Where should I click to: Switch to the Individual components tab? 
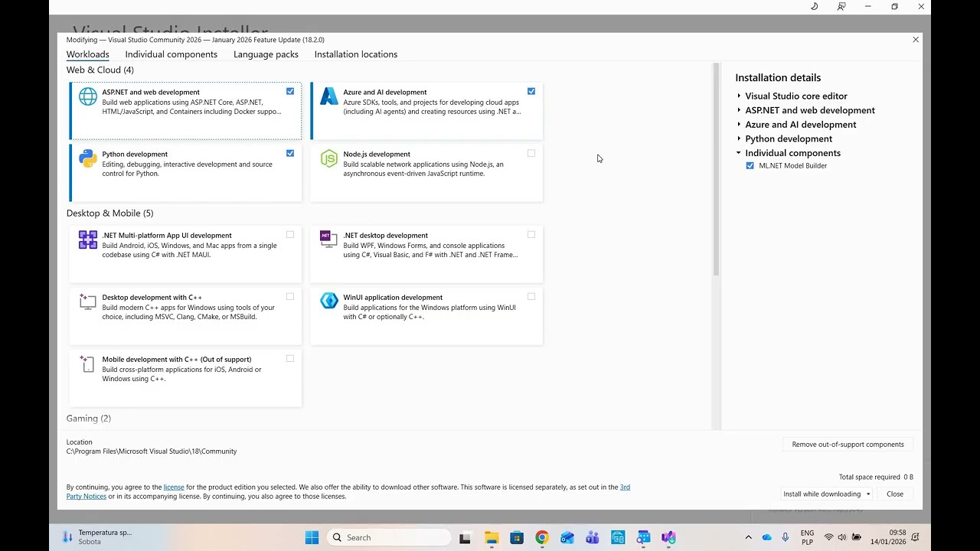tap(171, 54)
